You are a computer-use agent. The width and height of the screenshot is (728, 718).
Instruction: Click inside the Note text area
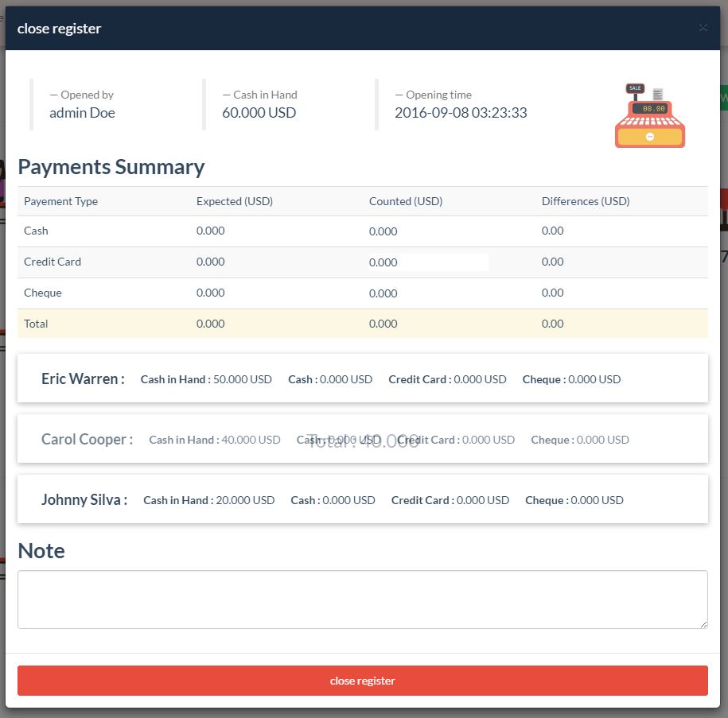pyautogui.click(x=363, y=600)
